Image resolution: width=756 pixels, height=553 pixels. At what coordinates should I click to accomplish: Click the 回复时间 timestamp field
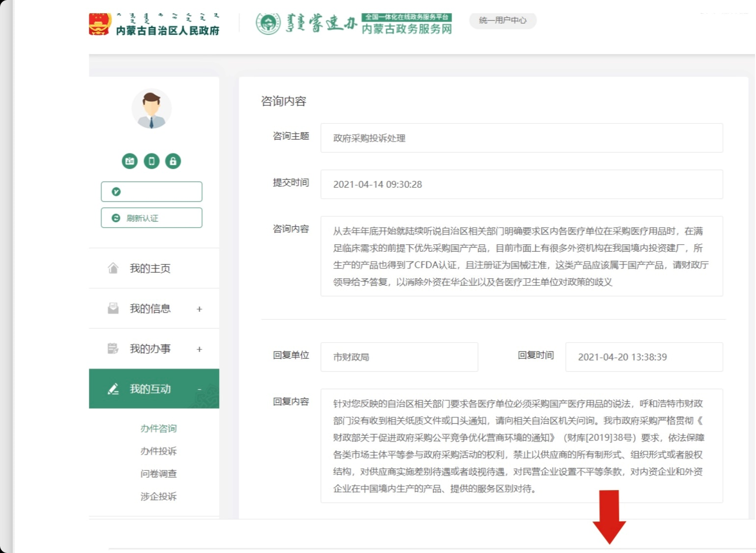pyautogui.click(x=644, y=357)
